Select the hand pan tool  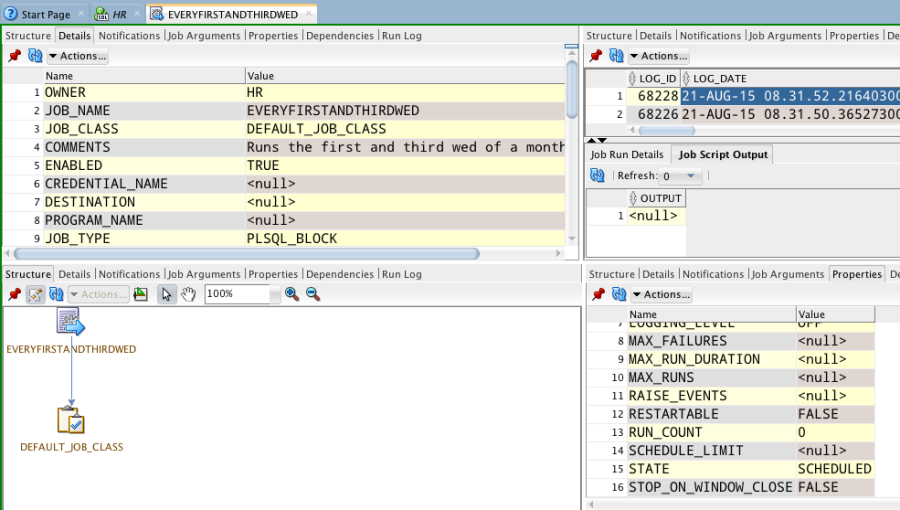click(188, 294)
